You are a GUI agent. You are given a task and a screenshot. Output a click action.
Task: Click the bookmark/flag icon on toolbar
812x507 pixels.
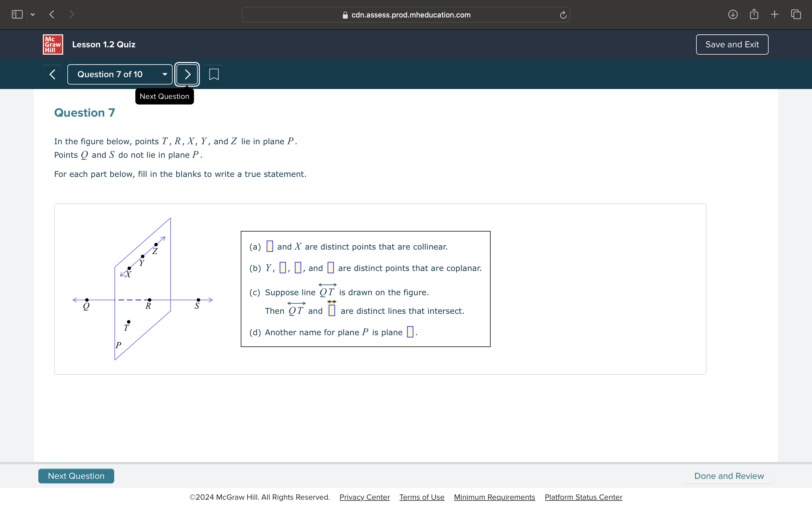tap(213, 74)
